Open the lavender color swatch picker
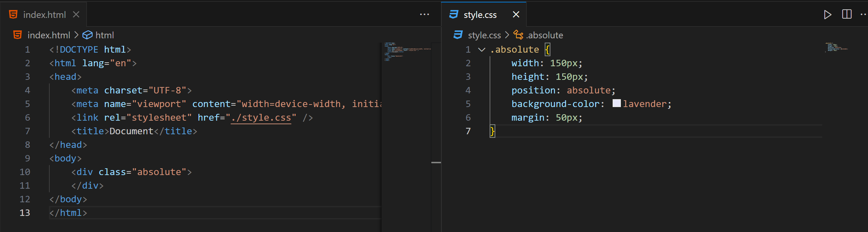868x232 pixels. pyautogui.click(x=616, y=103)
